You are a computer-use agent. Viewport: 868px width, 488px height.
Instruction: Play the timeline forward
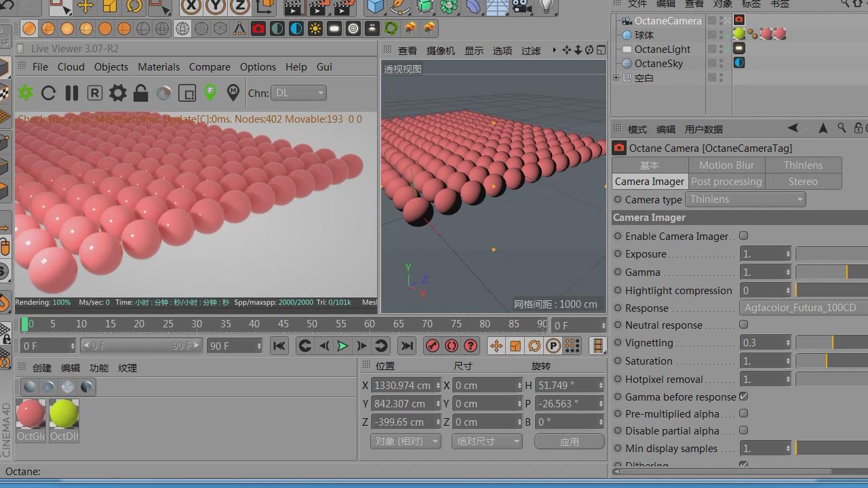click(342, 346)
